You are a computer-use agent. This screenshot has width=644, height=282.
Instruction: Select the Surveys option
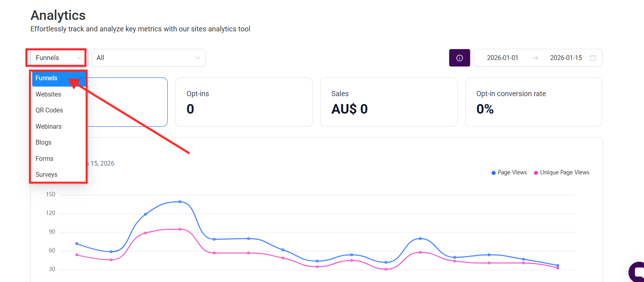pyautogui.click(x=46, y=174)
